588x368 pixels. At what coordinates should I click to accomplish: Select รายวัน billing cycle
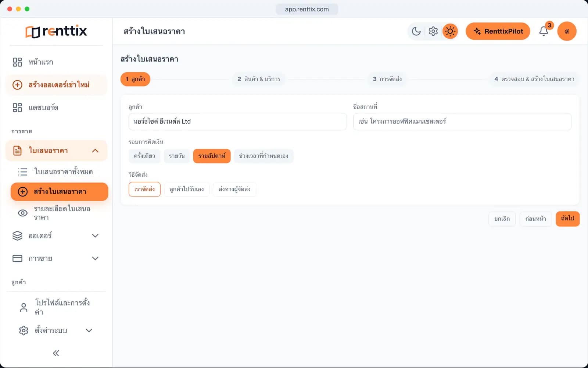click(x=177, y=156)
